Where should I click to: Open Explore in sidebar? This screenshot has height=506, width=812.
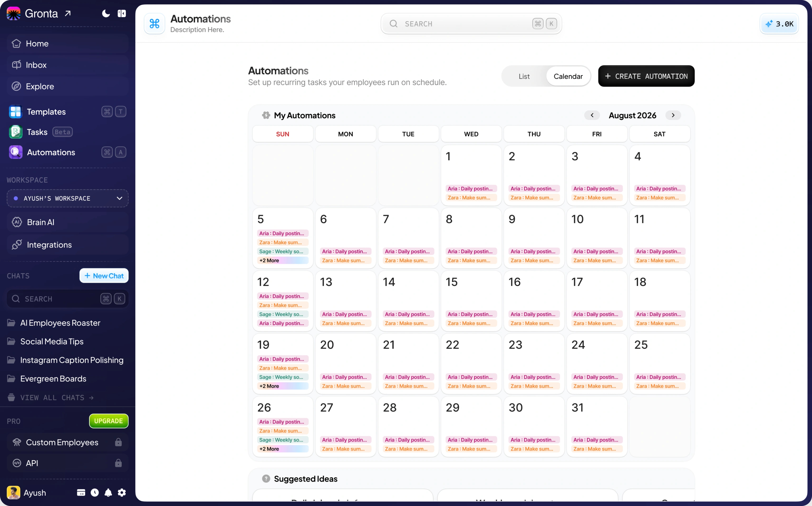pos(67,86)
